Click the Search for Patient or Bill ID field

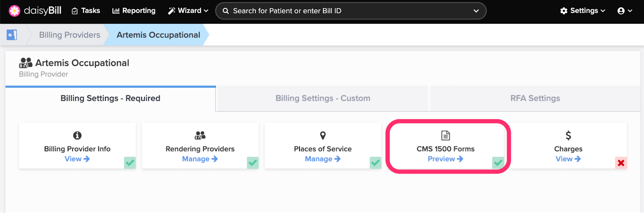pos(351,11)
